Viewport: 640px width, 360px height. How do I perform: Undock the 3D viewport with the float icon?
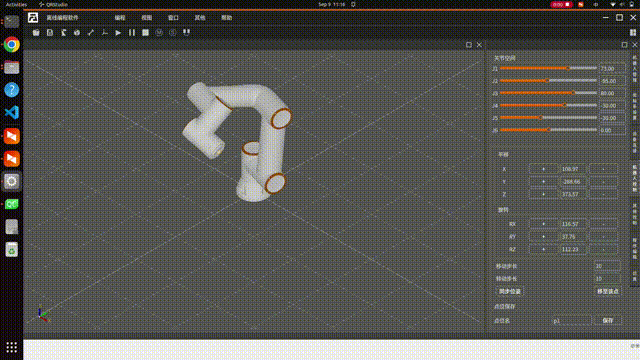469,45
